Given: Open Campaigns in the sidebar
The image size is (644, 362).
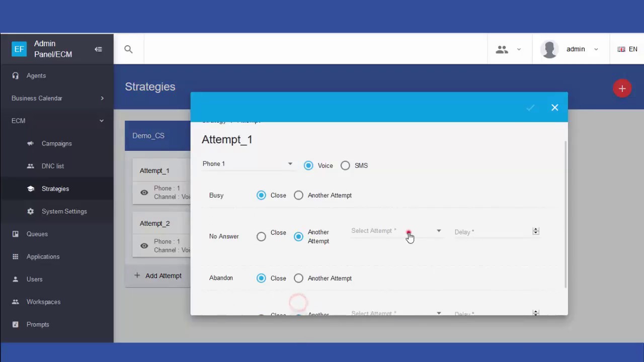Looking at the screenshot, I should point(56,143).
